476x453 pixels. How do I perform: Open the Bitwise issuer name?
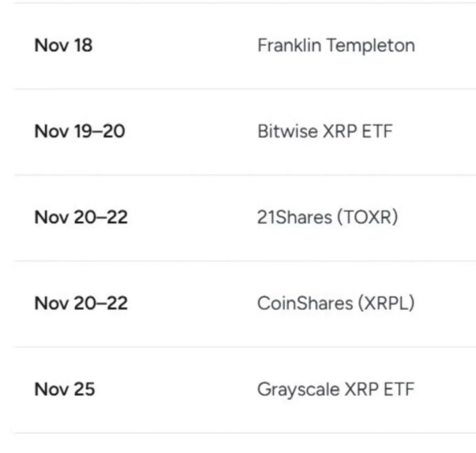point(288,131)
